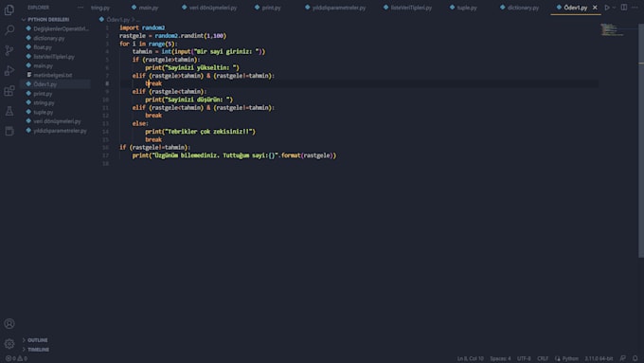Screen dimensions: 644x363
Task: Open notifications bell in status bar
Action: coord(635,358)
